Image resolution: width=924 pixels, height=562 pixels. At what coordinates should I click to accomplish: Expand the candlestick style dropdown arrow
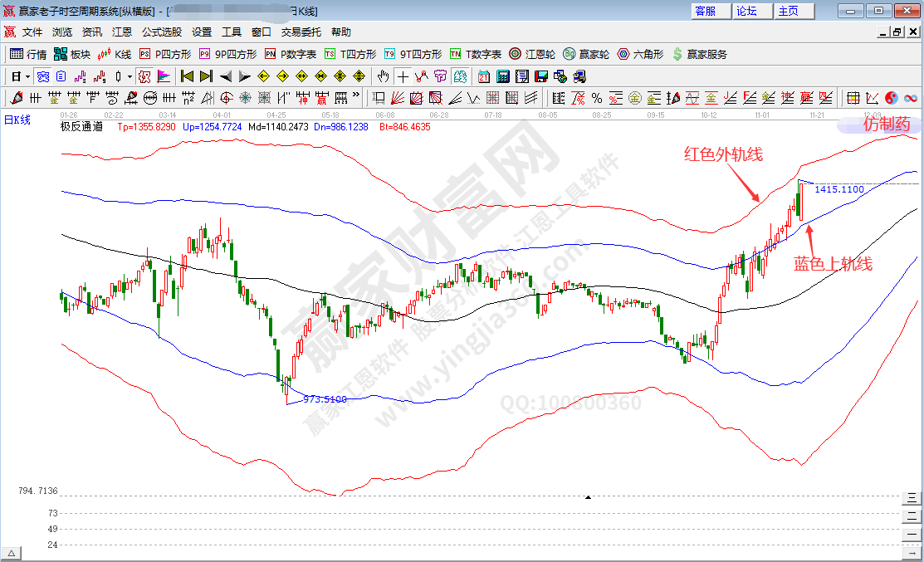(x=130, y=76)
